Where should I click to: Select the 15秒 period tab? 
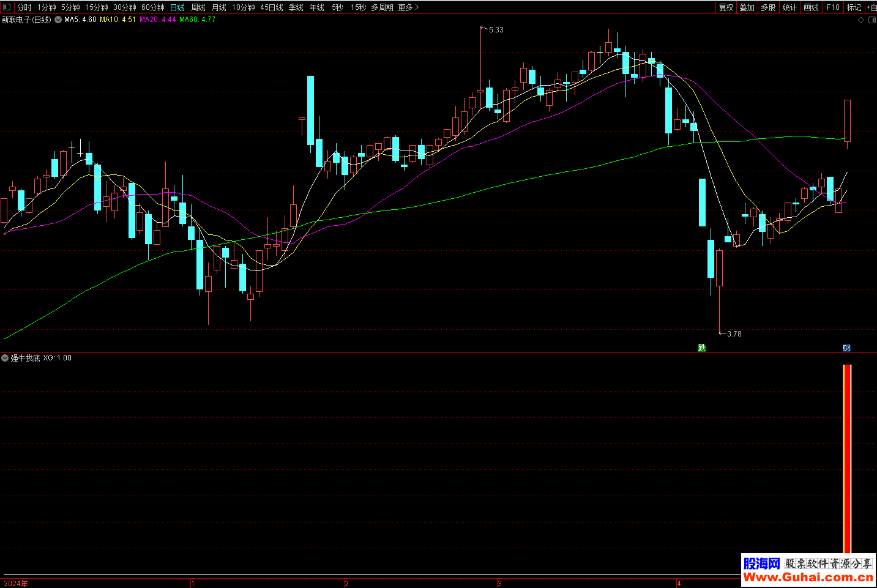(358, 7)
